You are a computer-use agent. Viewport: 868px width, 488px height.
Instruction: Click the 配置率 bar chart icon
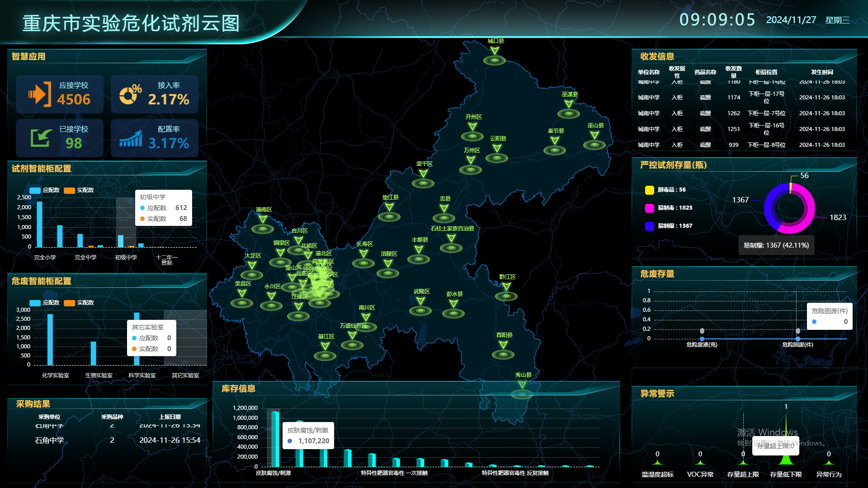[x=131, y=138]
